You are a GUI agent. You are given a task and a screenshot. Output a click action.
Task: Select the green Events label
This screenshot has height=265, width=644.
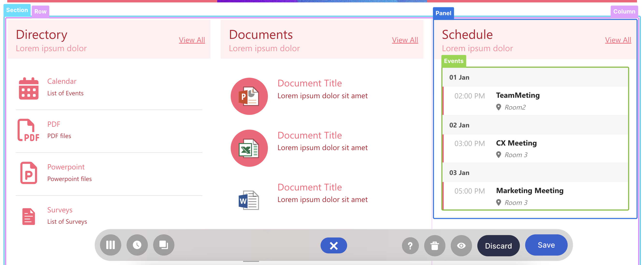pos(453,61)
